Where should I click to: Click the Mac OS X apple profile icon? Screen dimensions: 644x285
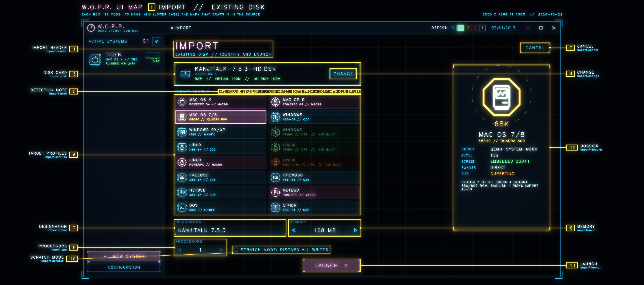point(182,102)
